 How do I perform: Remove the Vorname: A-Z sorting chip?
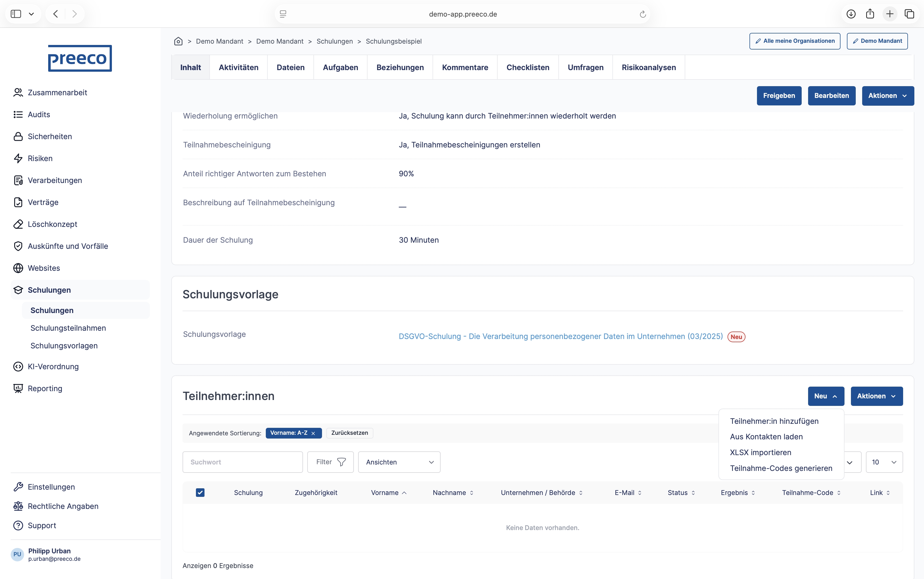click(x=313, y=433)
